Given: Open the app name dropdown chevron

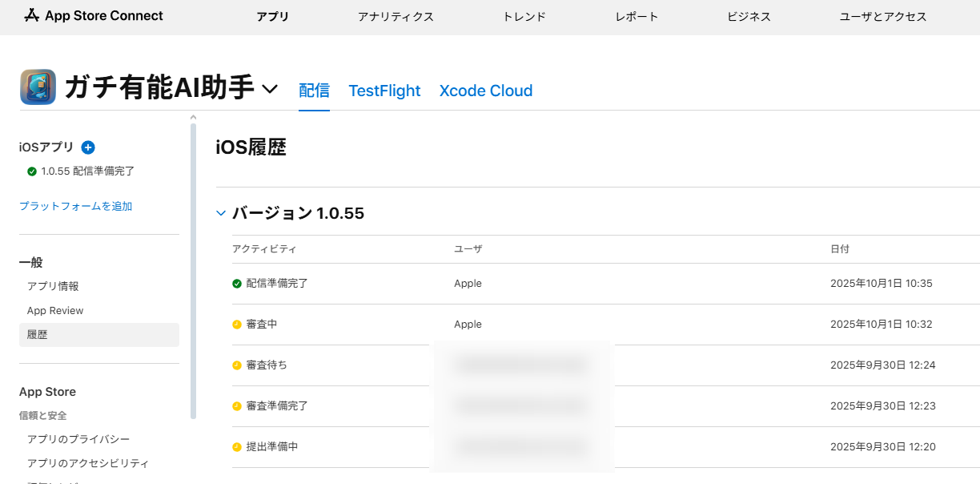Looking at the screenshot, I should tap(270, 89).
